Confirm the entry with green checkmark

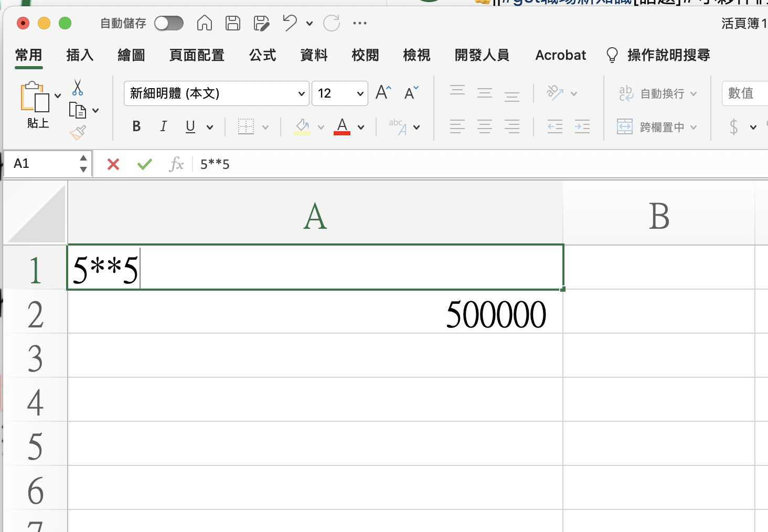pos(144,164)
